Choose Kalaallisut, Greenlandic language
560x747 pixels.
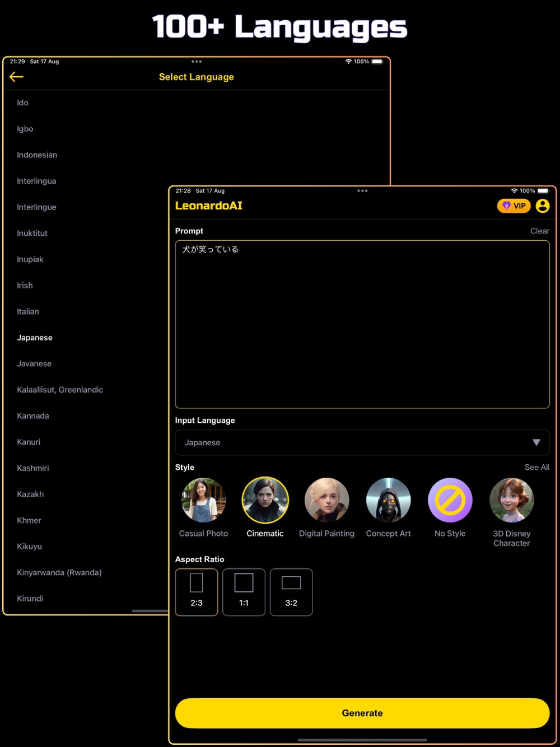60,390
